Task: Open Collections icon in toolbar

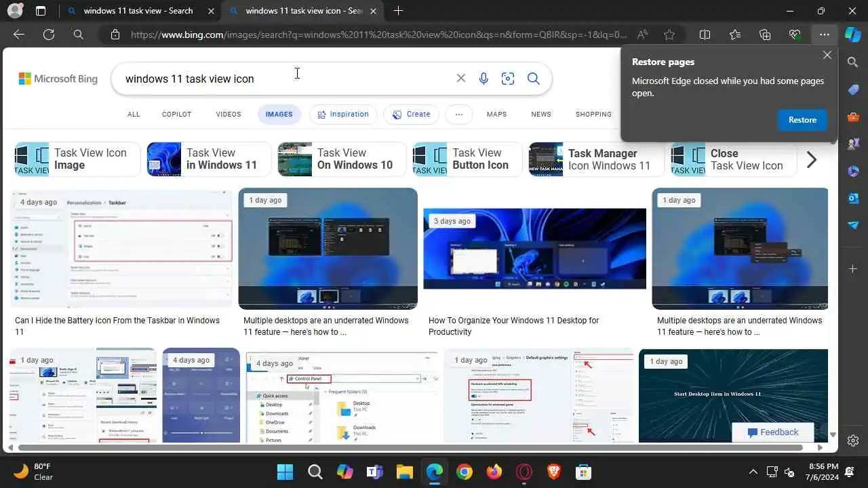Action: pyautogui.click(x=765, y=35)
